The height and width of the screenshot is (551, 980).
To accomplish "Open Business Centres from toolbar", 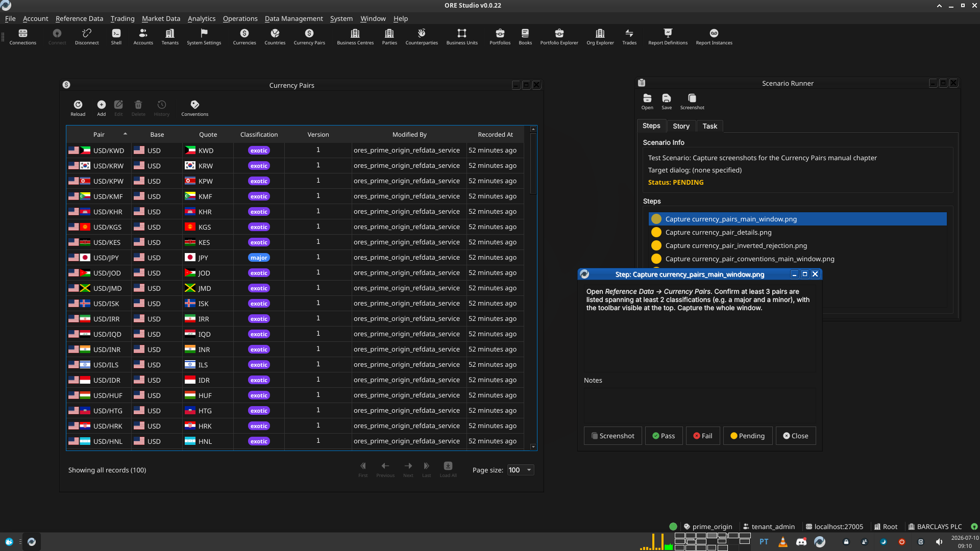I will tap(355, 37).
